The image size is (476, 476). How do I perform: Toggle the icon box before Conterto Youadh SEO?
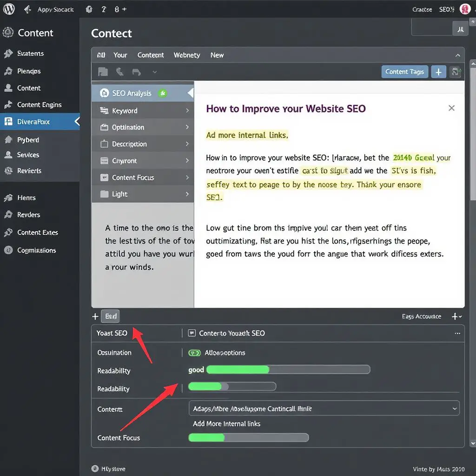[192, 333]
